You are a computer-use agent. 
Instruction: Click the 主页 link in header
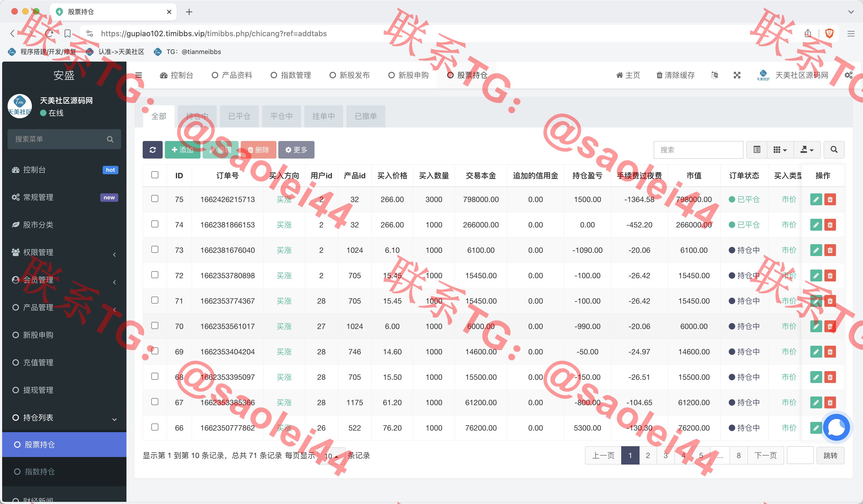[628, 75]
